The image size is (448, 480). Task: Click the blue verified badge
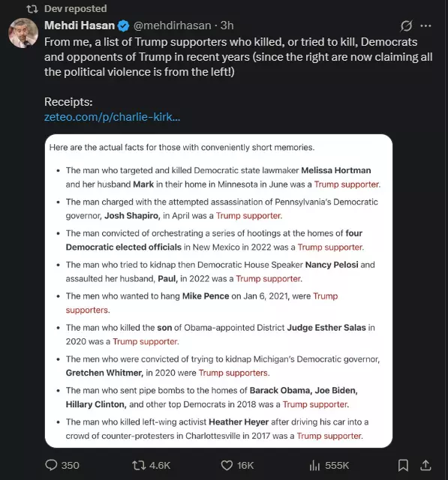123,25
